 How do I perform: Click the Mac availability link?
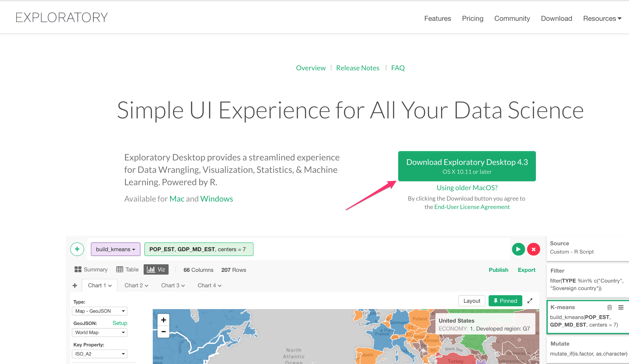[177, 199]
